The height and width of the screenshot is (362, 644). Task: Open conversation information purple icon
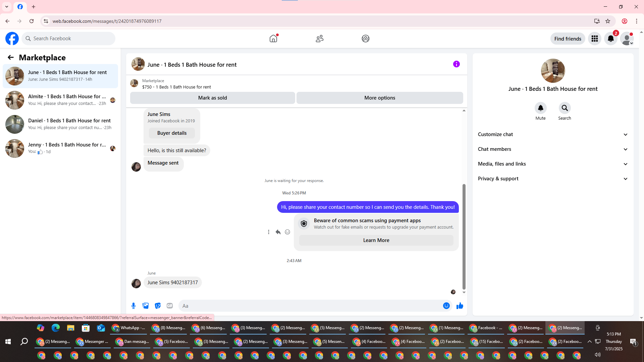456,64
